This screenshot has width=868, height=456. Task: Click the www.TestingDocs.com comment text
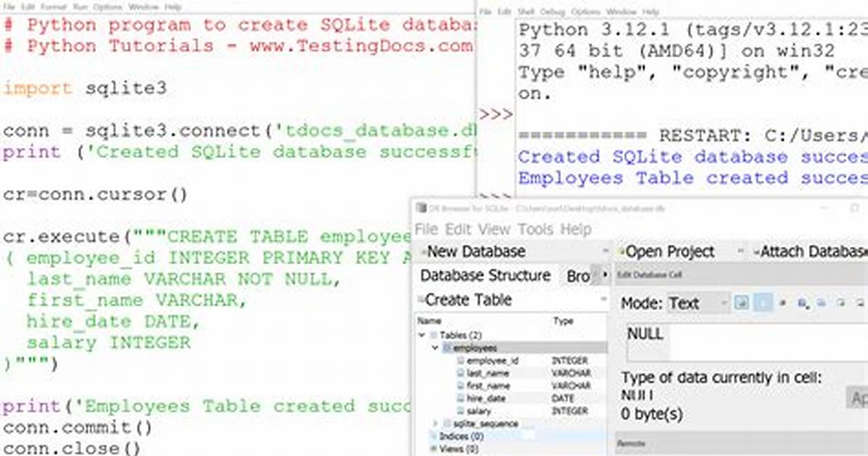click(361, 46)
